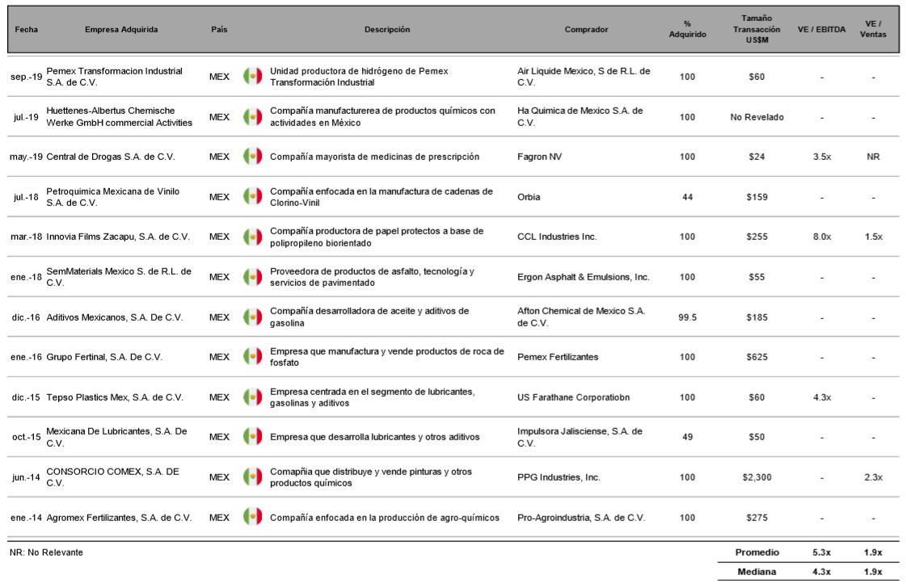This screenshot has height=588, width=906.
Task: Click company 'Agromex Fertilizantes, S.A. de C.V.'
Action: click(x=119, y=518)
